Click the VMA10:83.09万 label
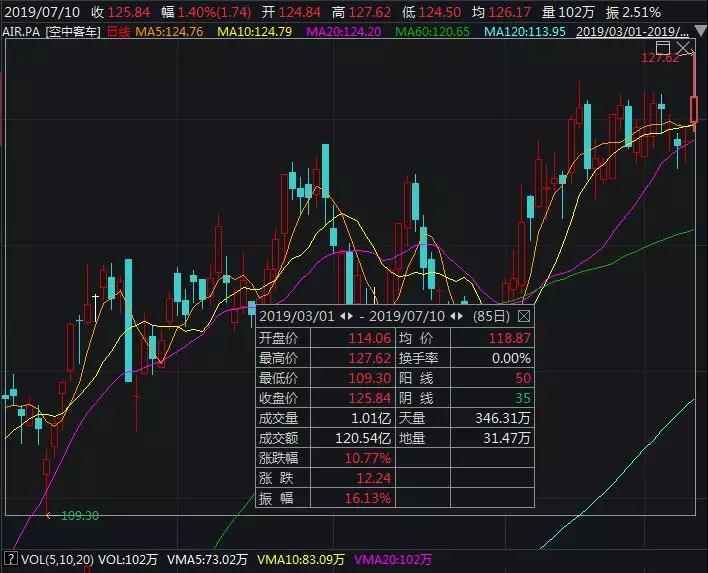 point(301,559)
